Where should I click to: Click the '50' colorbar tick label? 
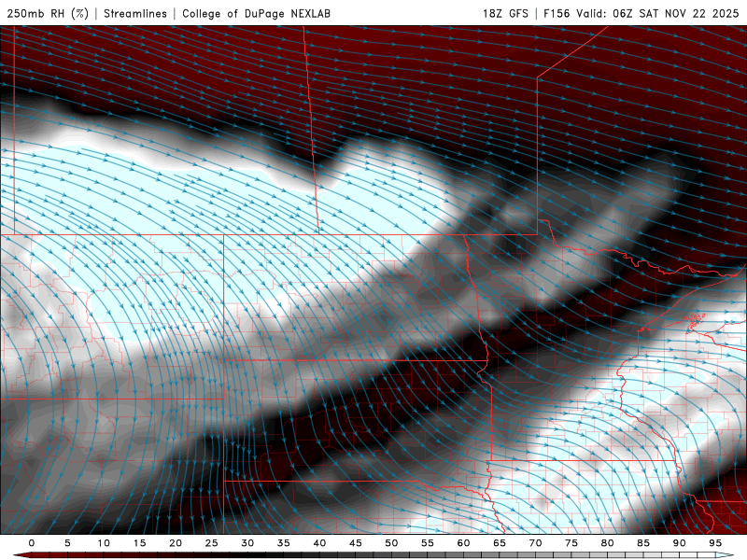[391, 543]
